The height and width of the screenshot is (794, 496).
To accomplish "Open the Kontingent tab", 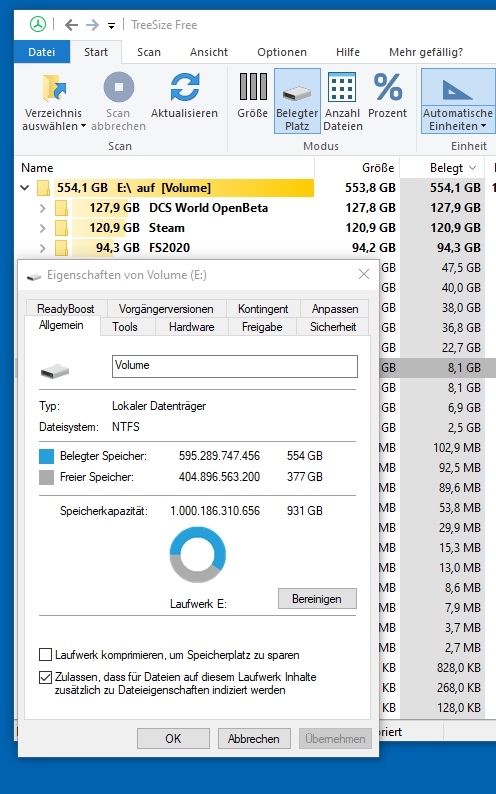I will click(263, 308).
